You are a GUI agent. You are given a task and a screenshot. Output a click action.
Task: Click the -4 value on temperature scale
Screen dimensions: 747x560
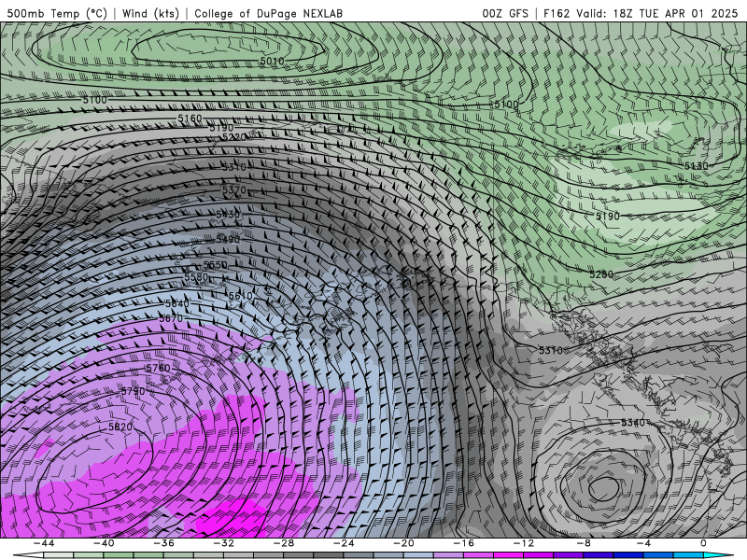643,543
